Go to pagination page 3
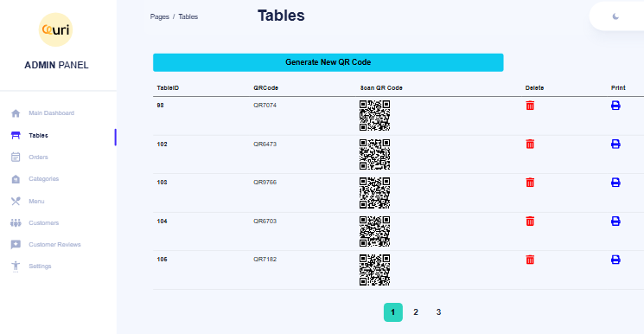 coord(438,312)
